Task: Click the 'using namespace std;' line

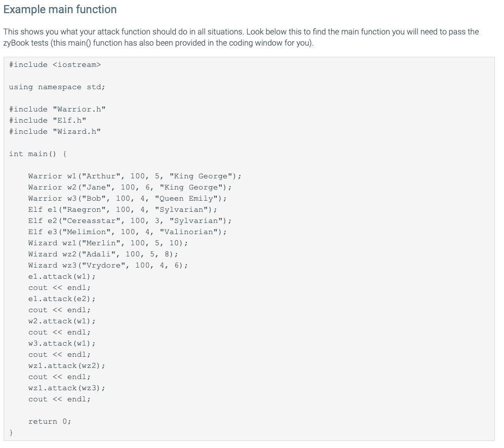Action: pyautogui.click(x=57, y=87)
